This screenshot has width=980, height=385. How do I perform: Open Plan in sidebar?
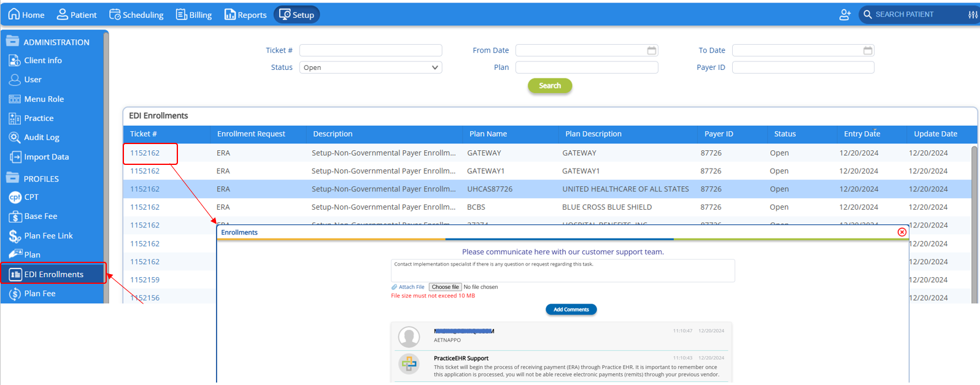(x=25, y=254)
